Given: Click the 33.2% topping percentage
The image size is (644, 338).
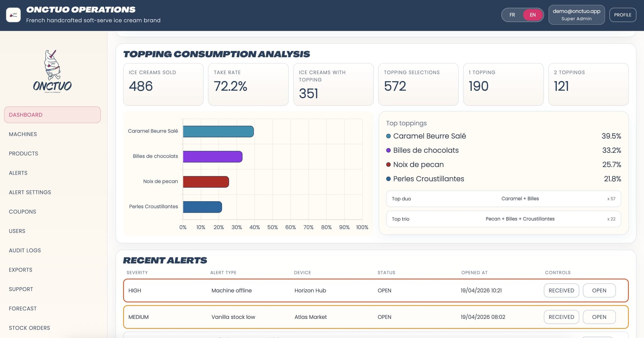Looking at the screenshot, I should [x=611, y=150].
